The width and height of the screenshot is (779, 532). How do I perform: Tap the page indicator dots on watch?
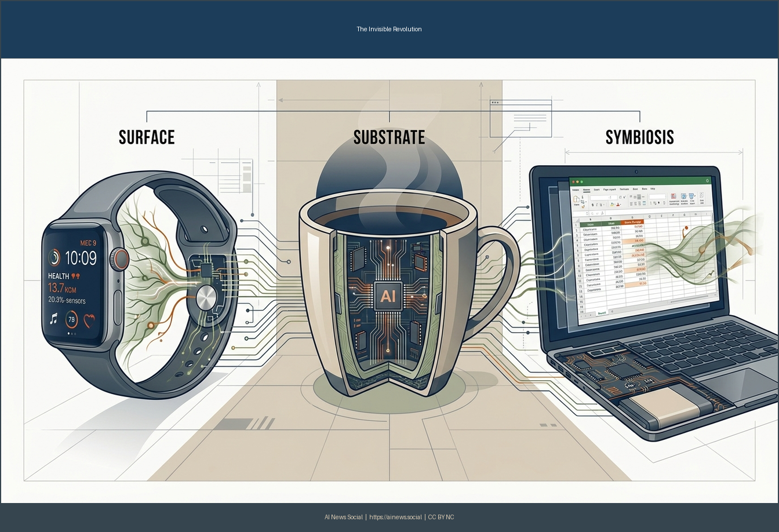(x=72, y=334)
